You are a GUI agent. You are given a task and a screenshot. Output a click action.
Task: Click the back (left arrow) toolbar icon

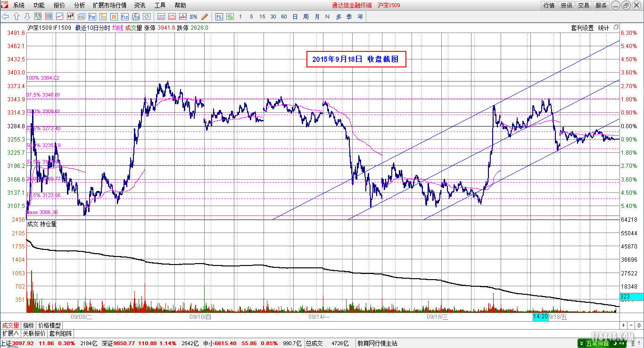6,17
